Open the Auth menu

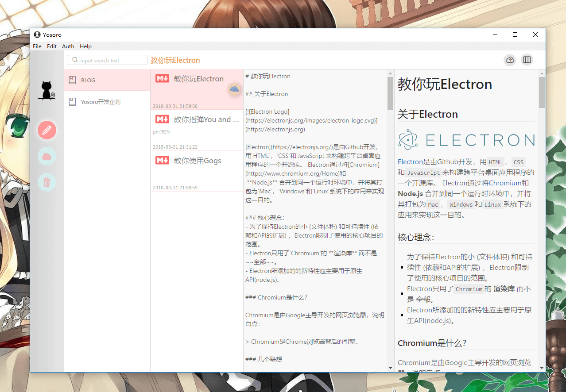(x=68, y=46)
